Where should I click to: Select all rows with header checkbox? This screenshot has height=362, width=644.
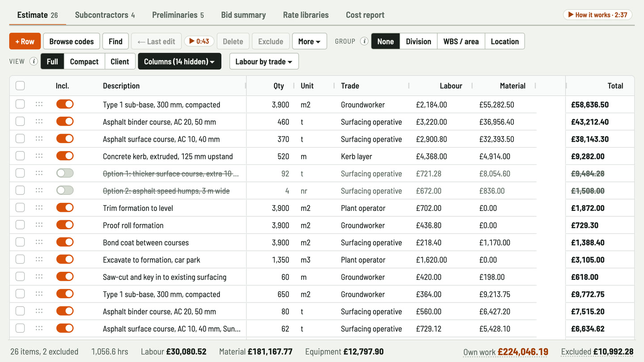coord(20,86)
